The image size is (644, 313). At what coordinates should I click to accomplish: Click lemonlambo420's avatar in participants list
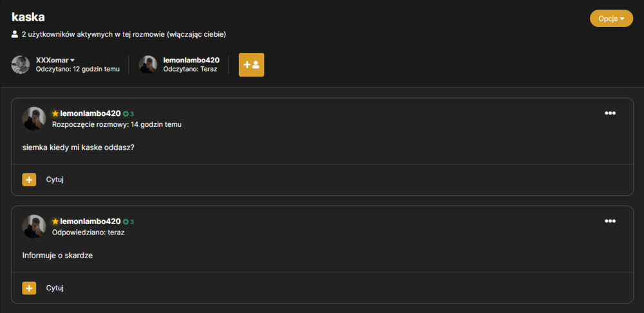coord(148,64)
